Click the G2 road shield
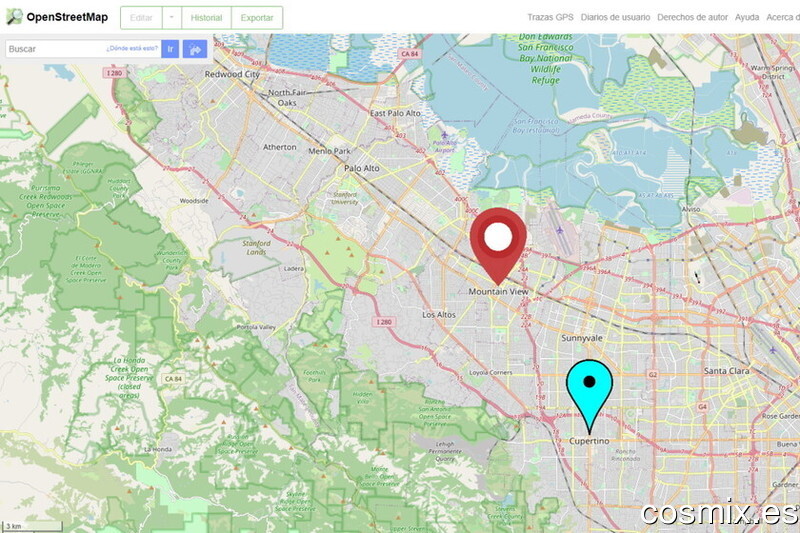This screenshot has height=533, width=800. (653, 375)
